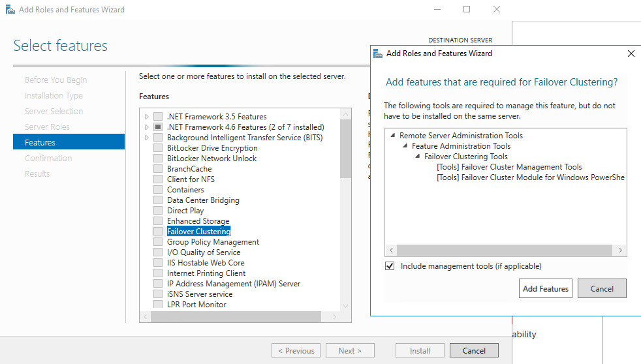
Task: Click features list scroll down arrow
Action: [x=345, y=305]
